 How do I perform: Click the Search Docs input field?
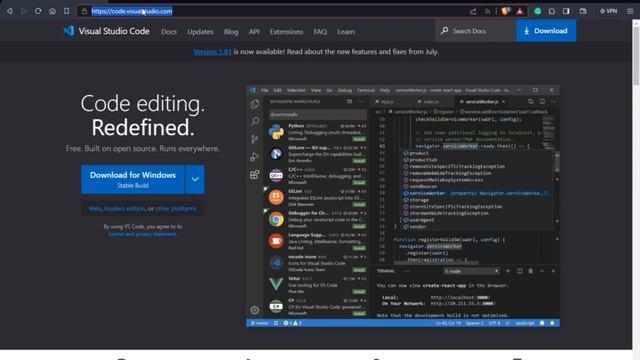476,31
